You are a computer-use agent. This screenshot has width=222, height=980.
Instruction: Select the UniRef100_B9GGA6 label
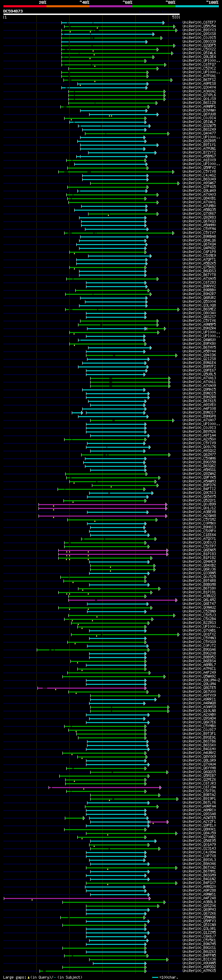199,649
